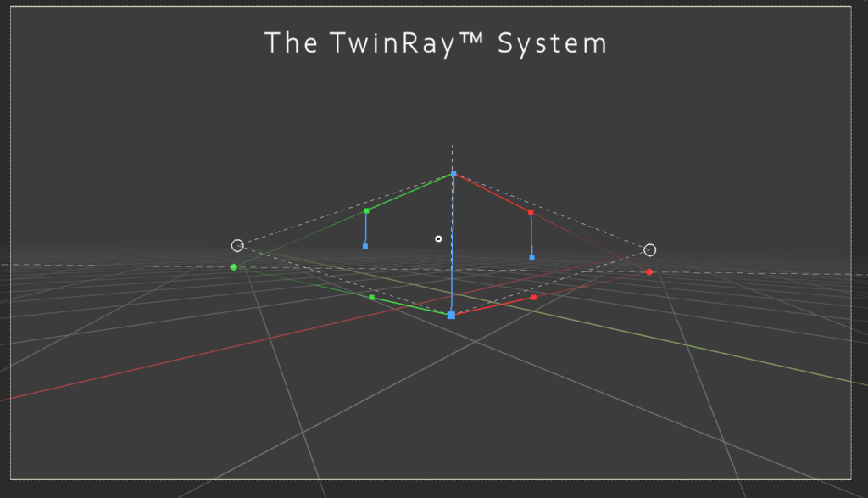Select blue handle beneath the upper red handle
Screen dimensions: 868x498
(531, 257)
